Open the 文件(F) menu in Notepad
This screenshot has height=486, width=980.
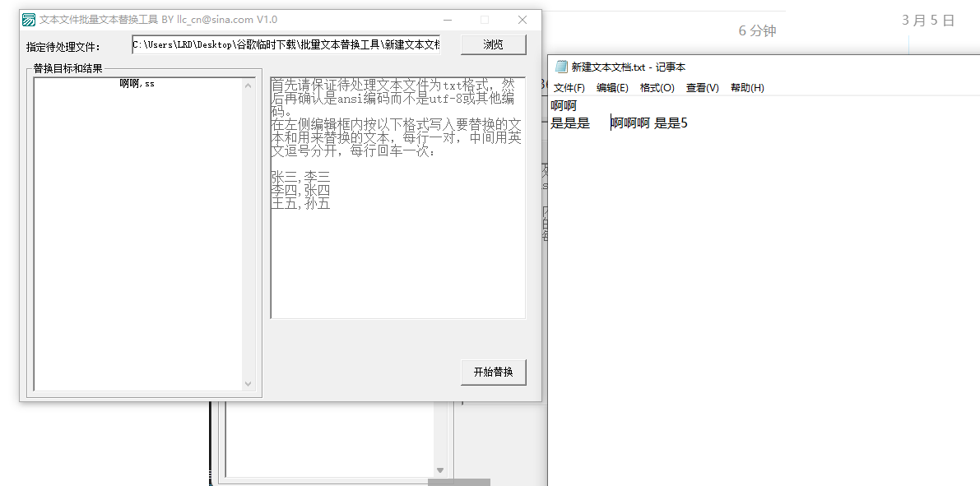(569, 88)
